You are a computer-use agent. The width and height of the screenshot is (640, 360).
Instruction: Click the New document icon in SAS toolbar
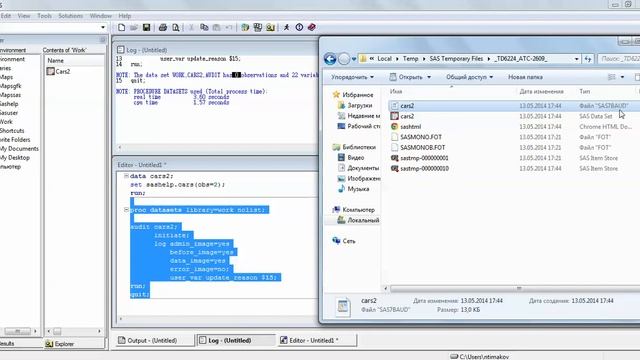tap(121, 27)
